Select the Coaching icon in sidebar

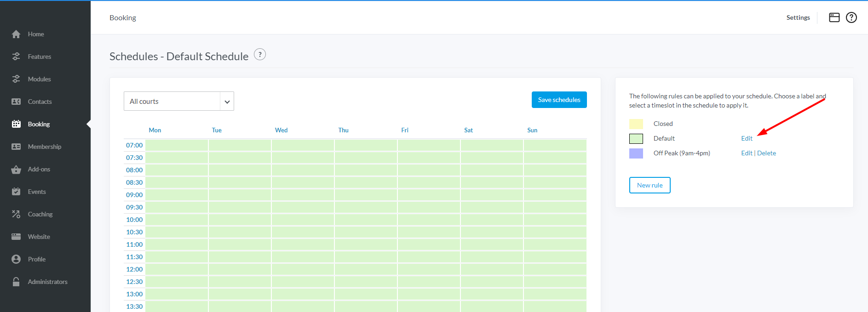[x=16, y=214]
